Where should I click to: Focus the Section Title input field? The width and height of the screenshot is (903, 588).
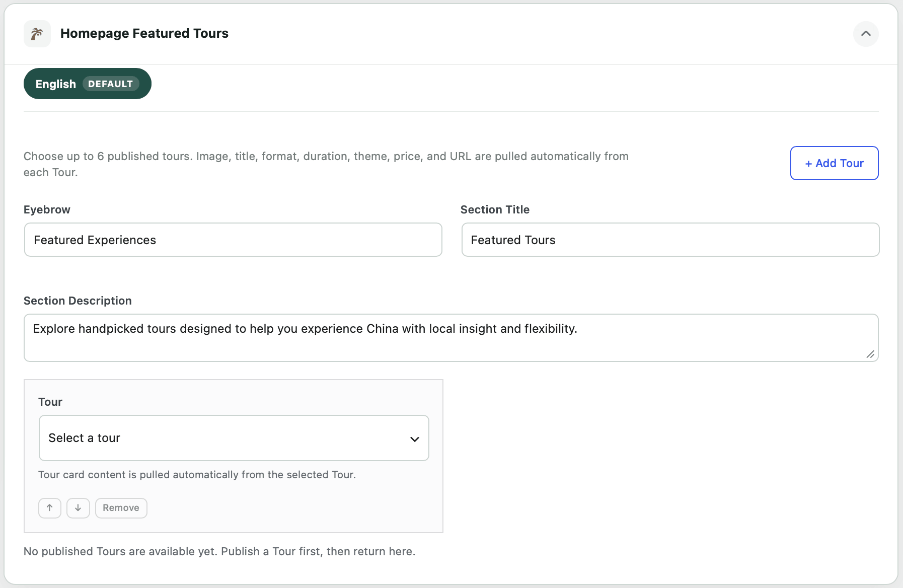point(670,240)
